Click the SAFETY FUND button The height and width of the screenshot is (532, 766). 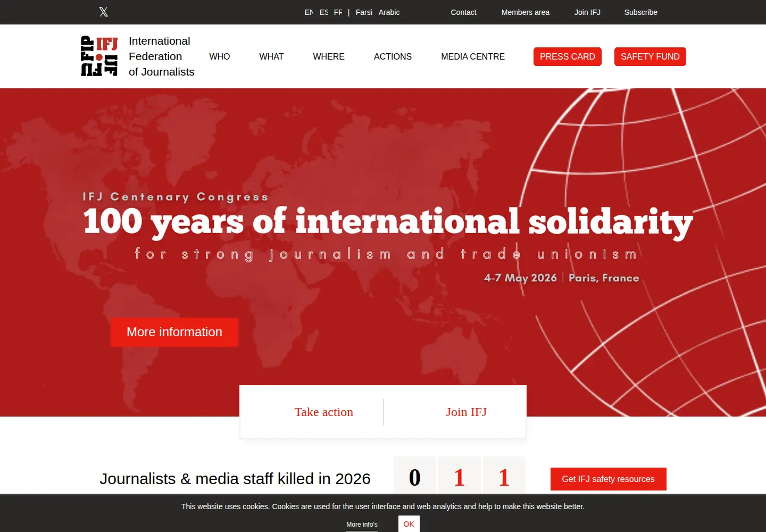coord(650,56)
